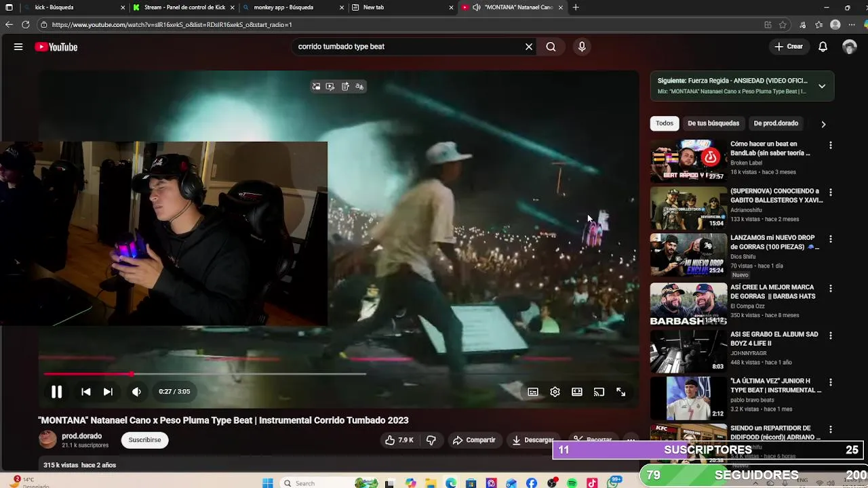Open the YouTube hamburger guide menu
868x488 pixels.
click(x=18, y=47)
